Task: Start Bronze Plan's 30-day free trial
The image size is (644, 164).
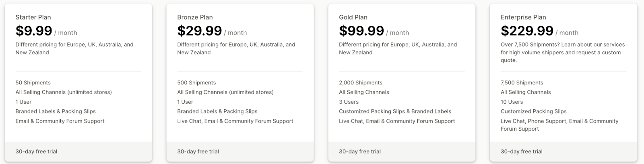Action: tap(198, 152)
